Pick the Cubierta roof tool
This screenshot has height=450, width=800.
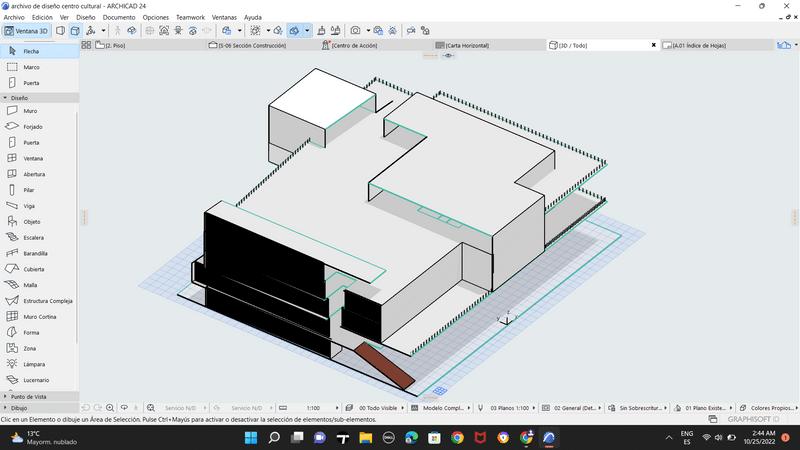pyautogui.click(x=34, y=269)
